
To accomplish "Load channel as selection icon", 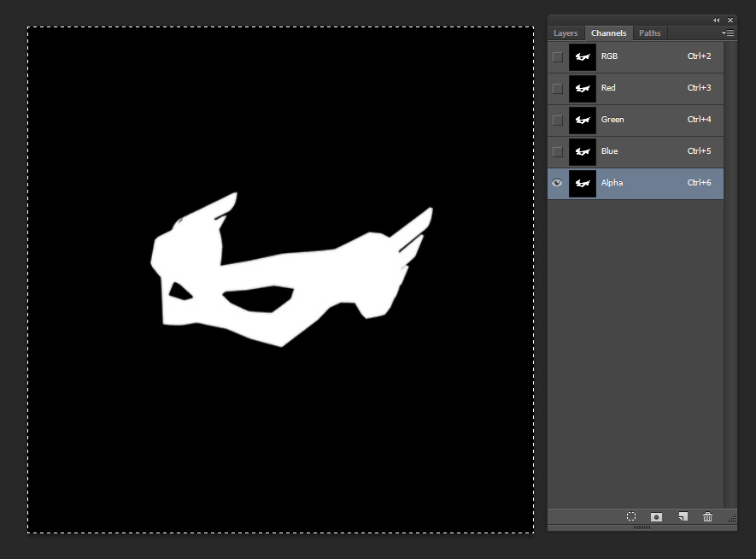I will point(631,516).
